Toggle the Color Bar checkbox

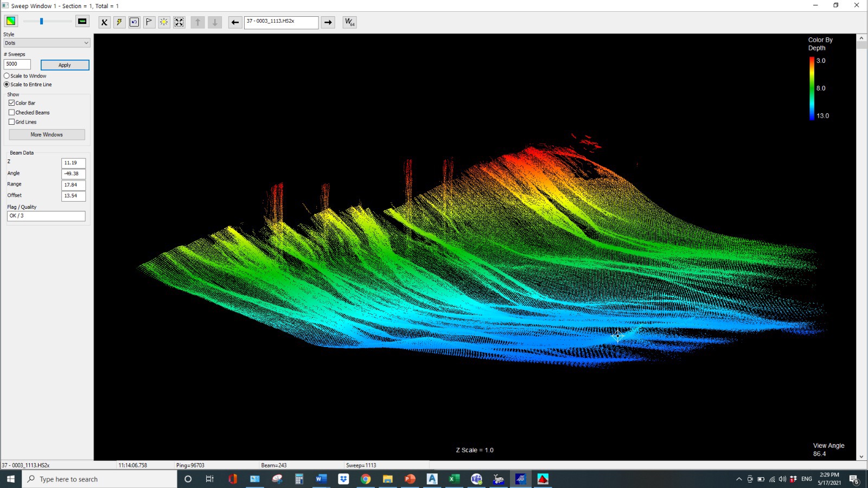[x=11, y=103]
